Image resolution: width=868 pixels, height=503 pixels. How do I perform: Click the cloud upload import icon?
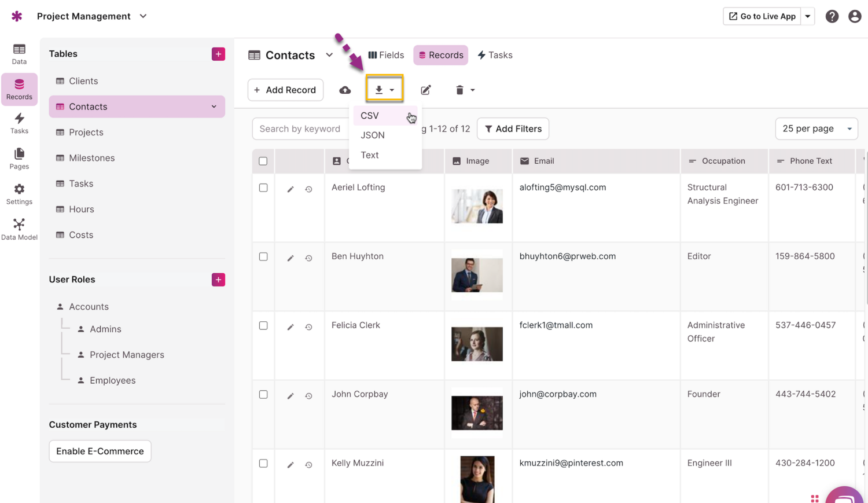coord(345,90)
